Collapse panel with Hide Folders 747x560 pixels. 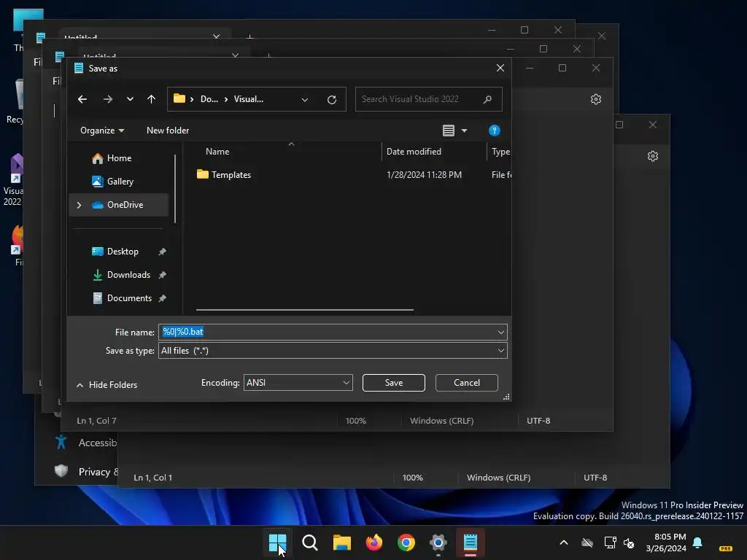107,385
